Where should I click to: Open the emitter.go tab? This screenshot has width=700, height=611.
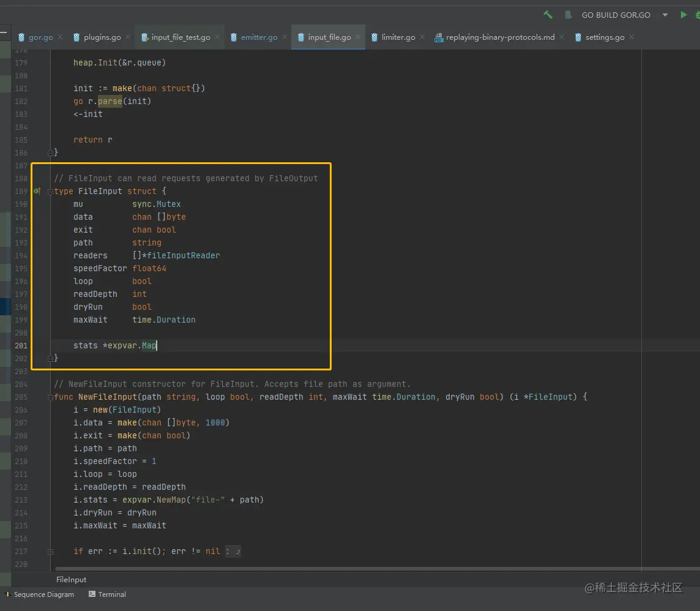[259, 37]
